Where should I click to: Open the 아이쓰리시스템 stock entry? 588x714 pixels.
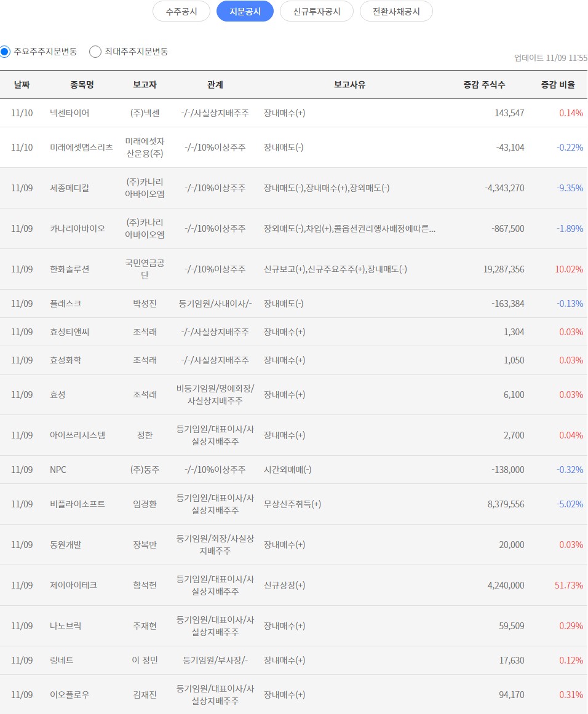tap(77, 435)
